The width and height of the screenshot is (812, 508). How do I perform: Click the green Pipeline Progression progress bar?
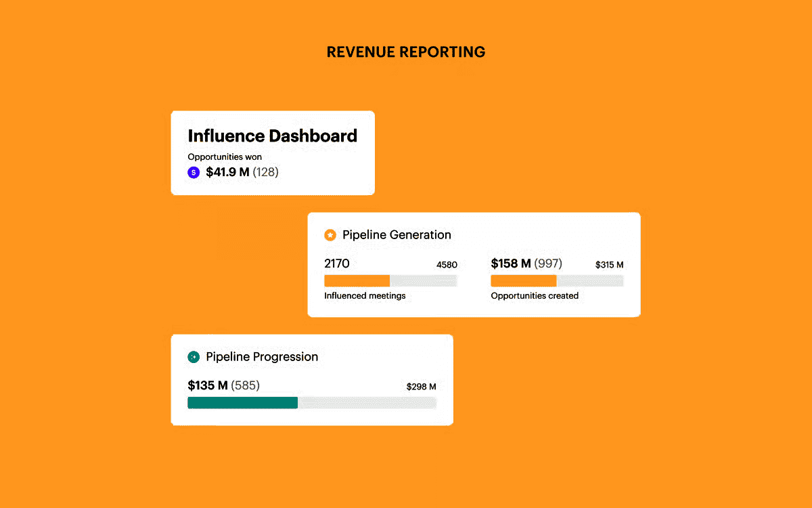point(311,402)
